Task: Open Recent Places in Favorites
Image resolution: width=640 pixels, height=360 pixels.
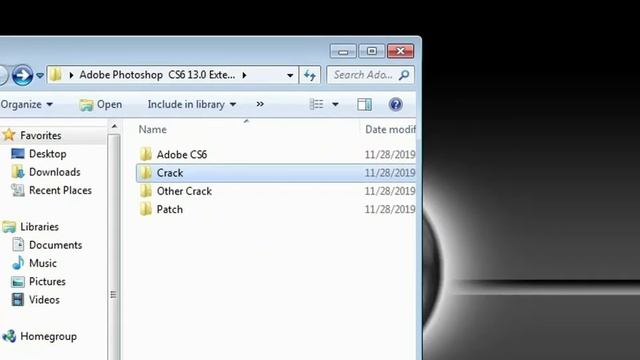Action: [x=60, y=191]
